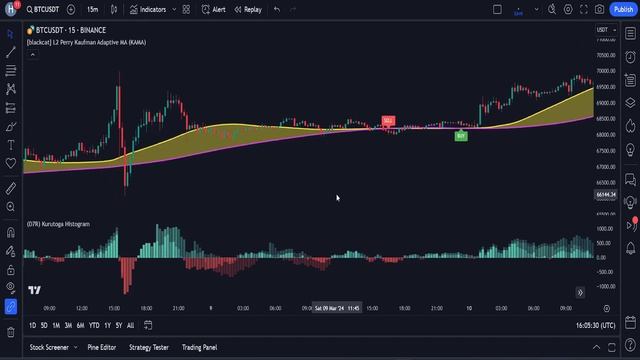Open chart settings gear icon

point(568,9)
